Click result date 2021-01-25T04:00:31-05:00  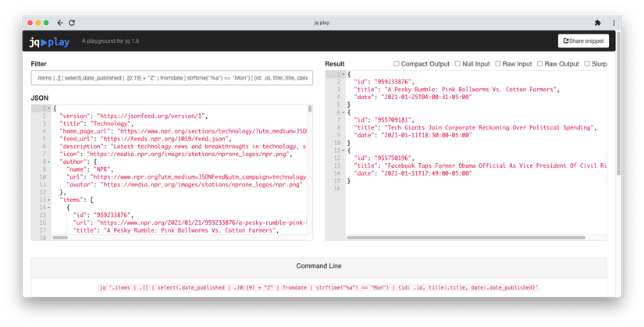[x=413, y=97]
